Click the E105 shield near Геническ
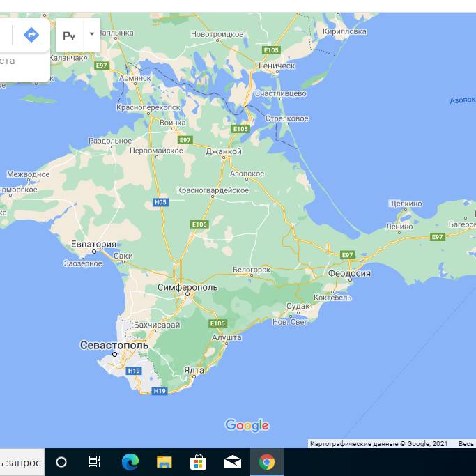Image resolution: width=476 pixels, height=476 pixels. (x=271, y=50)
